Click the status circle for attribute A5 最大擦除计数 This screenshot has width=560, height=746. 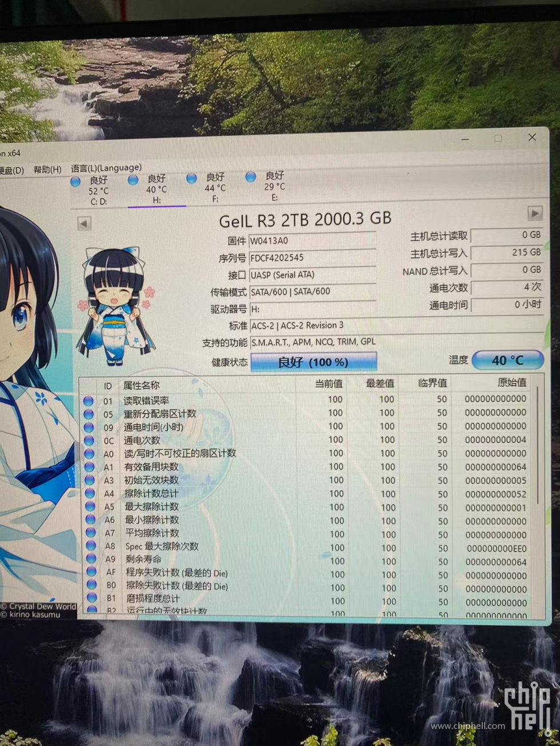pos(90,506)
